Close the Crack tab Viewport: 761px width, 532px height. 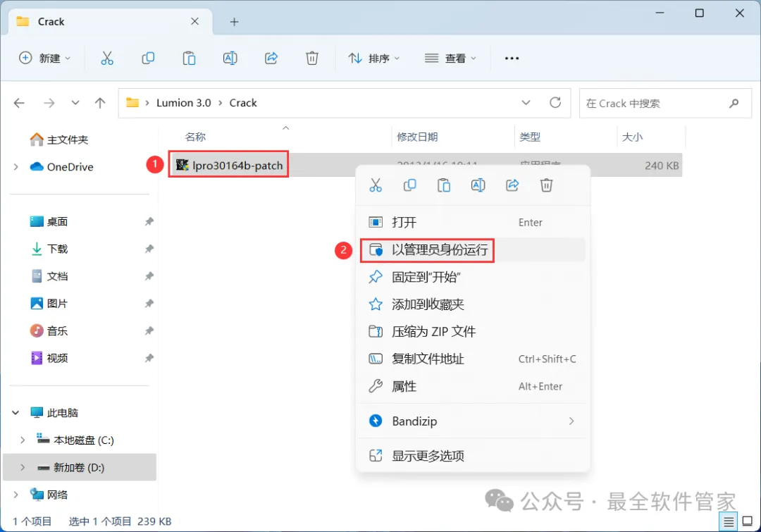coord(194,21)
